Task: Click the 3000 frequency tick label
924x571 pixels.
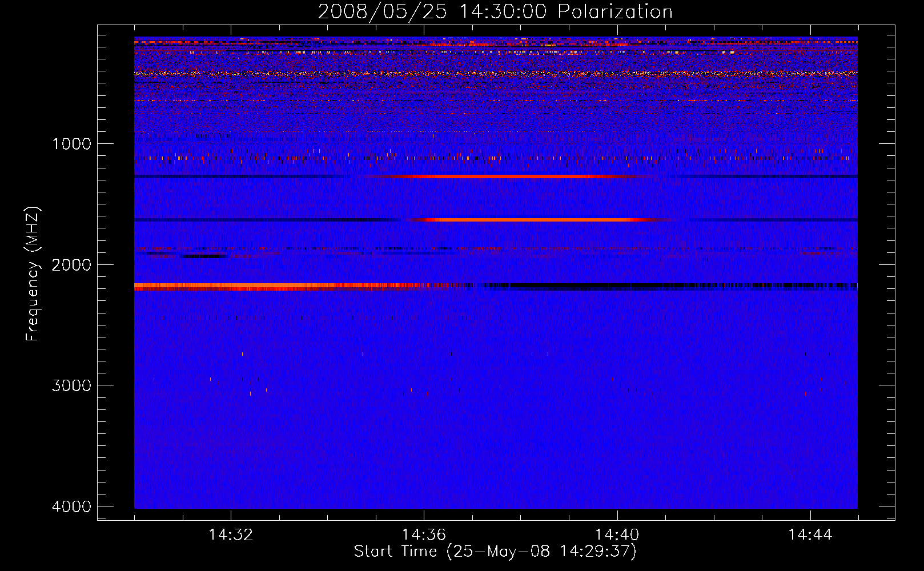Action: coord(71,385)
